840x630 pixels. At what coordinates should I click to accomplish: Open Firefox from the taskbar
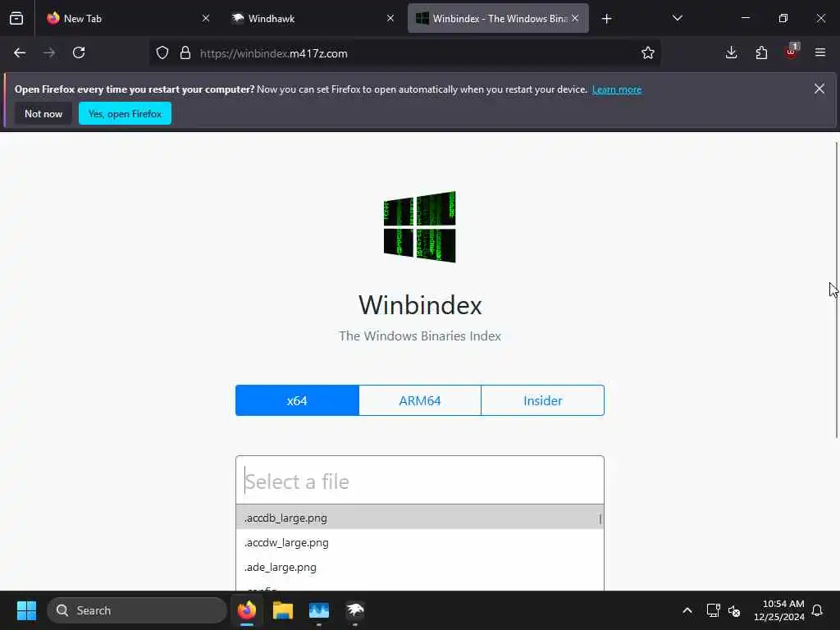coord(247,610)
